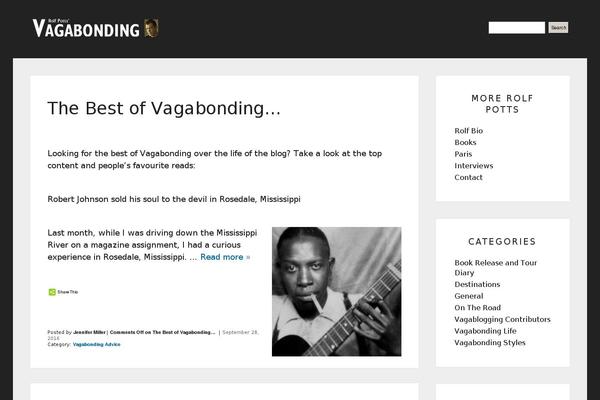Open the Interviews link
Image resolution: width=600 pixels, height=400 pixels.
point(474,166)
